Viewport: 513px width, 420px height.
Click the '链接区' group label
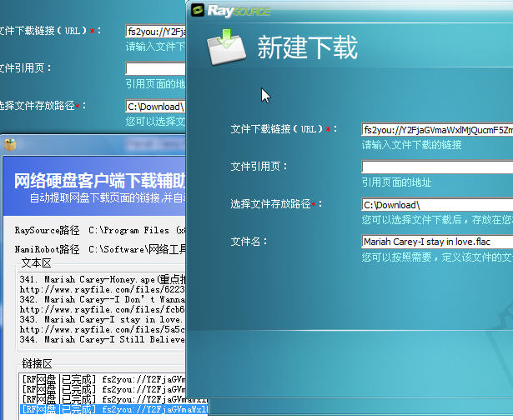coord(37,363)
